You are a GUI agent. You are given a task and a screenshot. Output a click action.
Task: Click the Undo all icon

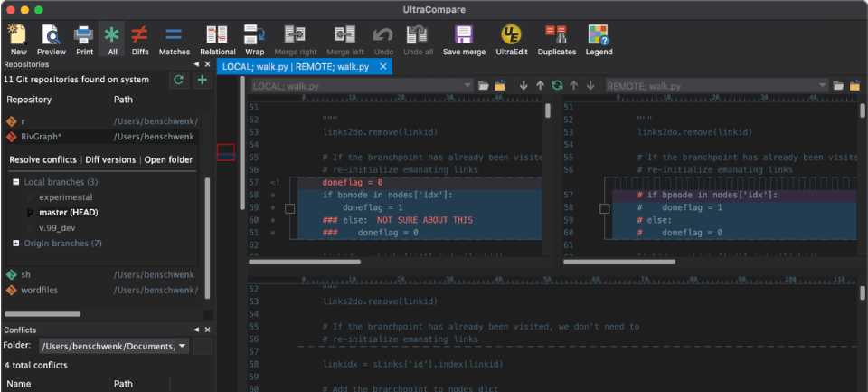click(418, 40)
